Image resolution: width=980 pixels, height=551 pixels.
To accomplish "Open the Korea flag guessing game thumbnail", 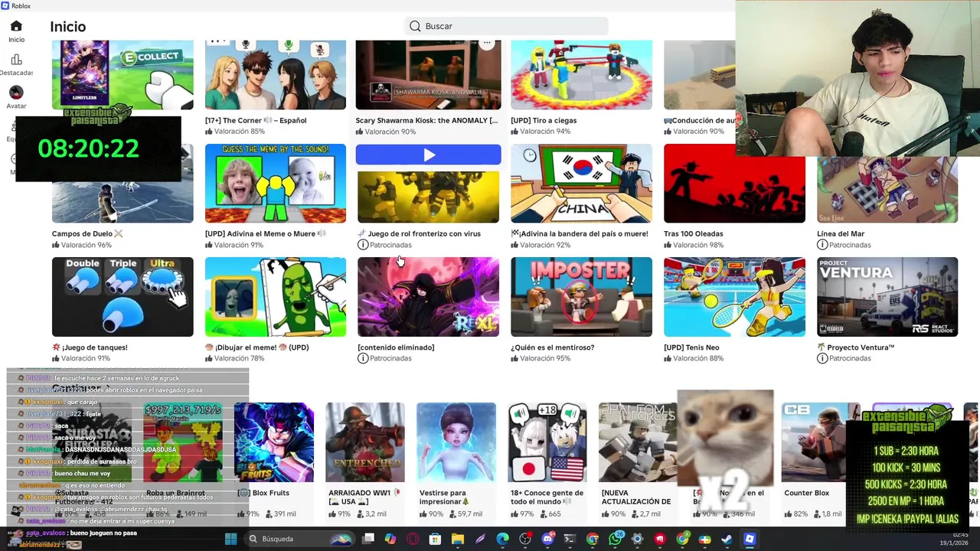I will pyautogui.click(x=582, y=184).
